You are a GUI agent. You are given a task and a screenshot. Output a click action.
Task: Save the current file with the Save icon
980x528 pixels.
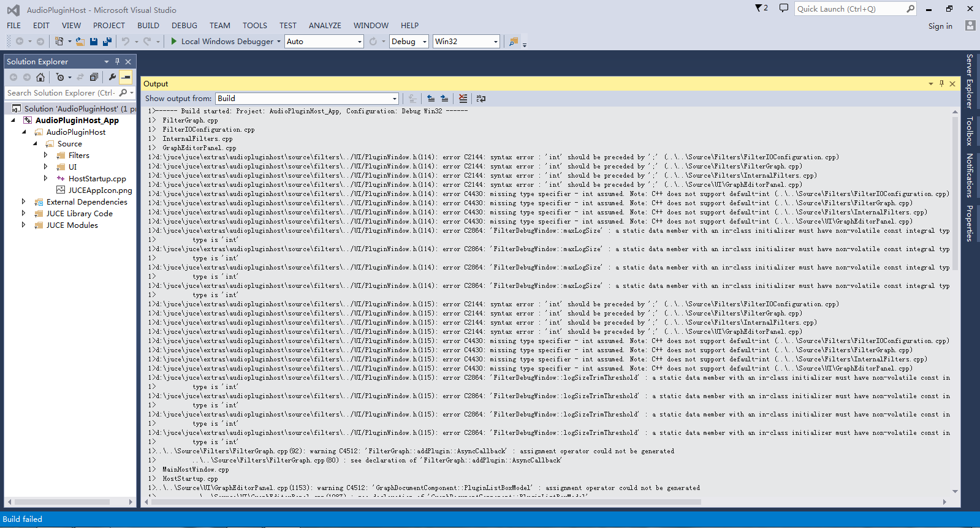pyautogui.click(x=94, y=41)
